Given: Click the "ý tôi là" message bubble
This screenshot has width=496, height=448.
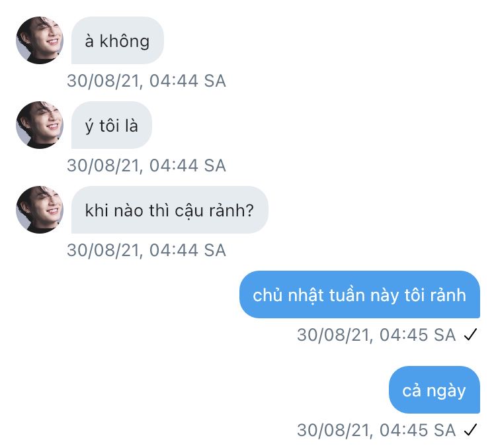Looking at the screenshot, I should [111, 125].
